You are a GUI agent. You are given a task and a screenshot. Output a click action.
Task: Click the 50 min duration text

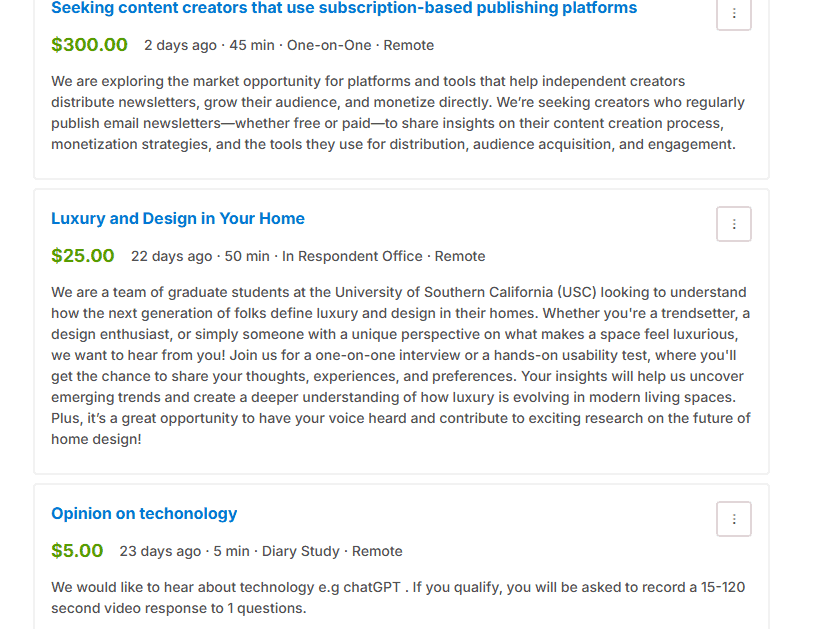247,257
